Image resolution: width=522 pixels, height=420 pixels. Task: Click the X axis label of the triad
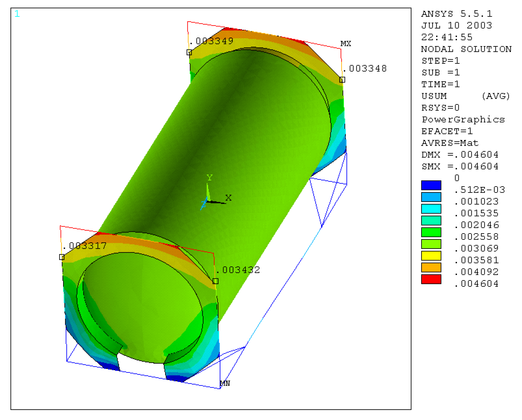(228, 198)
